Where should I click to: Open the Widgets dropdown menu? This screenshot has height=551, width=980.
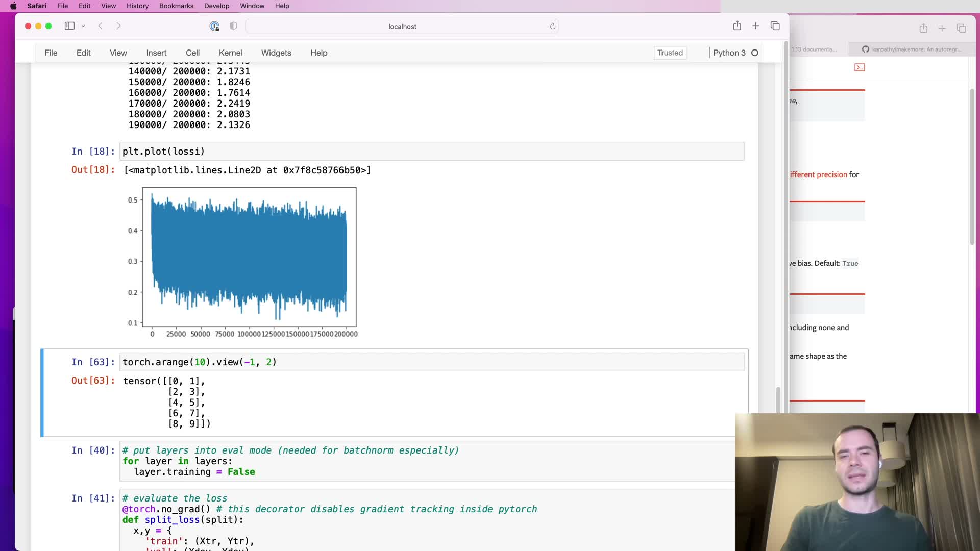coord(276,53)
